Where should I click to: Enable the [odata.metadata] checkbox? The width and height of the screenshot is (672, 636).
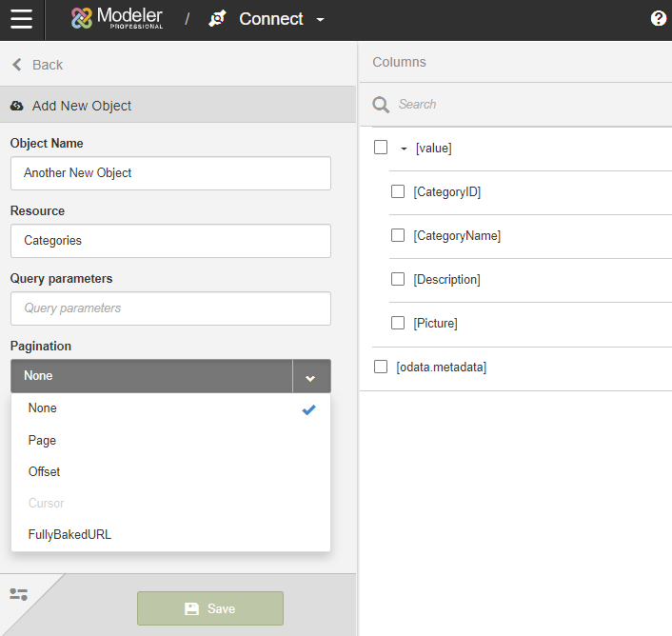[x=381, y=367]
